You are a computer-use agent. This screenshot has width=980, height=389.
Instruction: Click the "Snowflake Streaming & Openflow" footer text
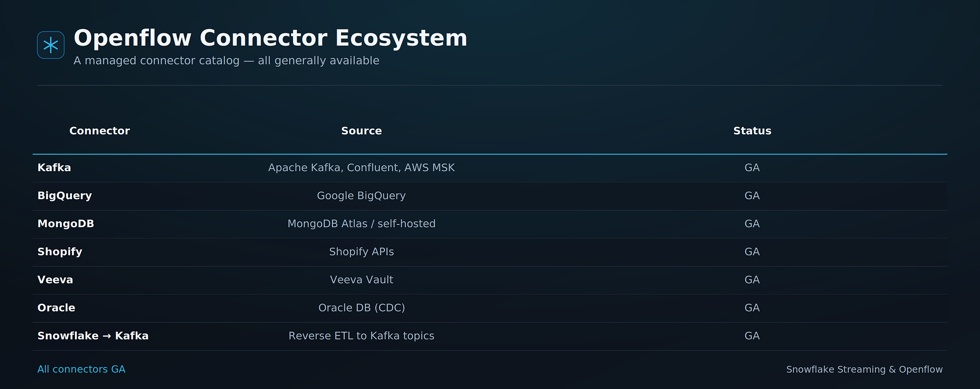(864, 369)
